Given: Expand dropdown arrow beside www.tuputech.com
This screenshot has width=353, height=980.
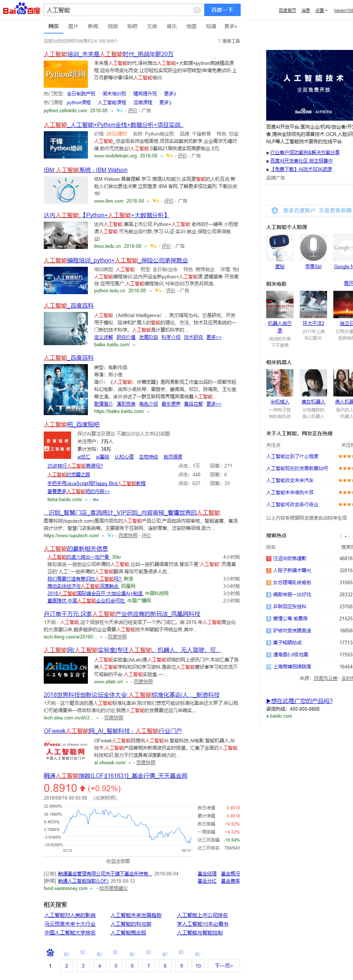Looking at the screenshot, I should pos(103,536).
